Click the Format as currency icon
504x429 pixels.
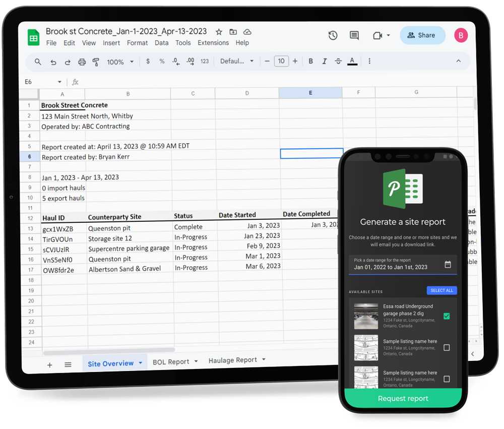click(148, 62)
